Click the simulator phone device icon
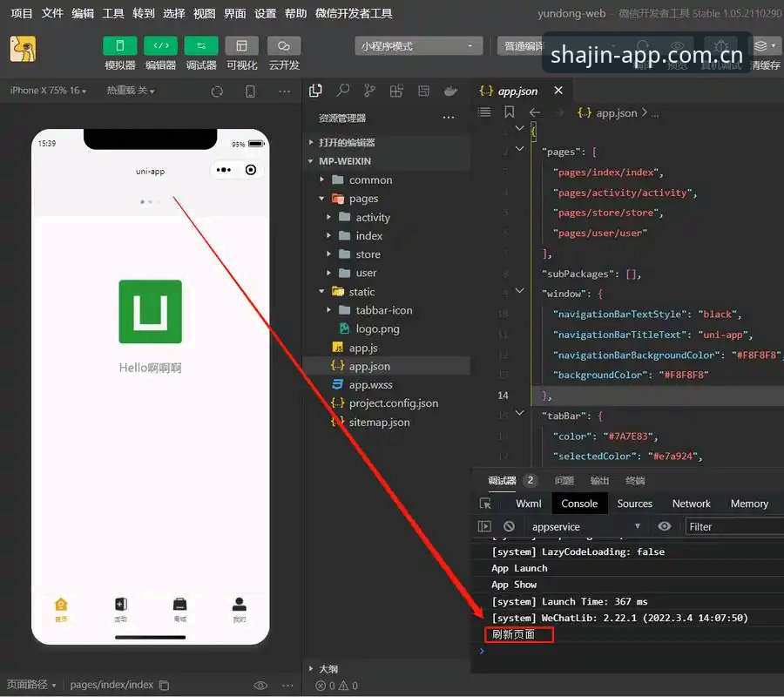The width and height of the screenshot is (784, 697). pyautogui.click(x=250, y=91)
